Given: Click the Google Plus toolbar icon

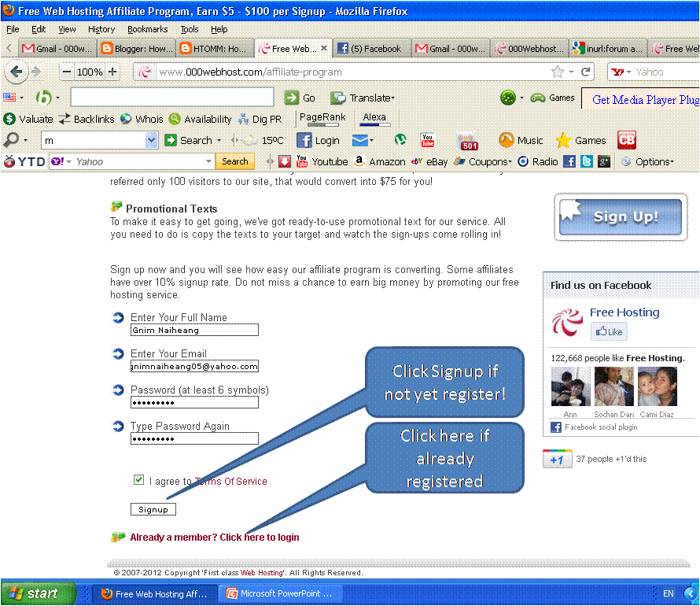Looking at the screenshot, I should click(604, 161).
